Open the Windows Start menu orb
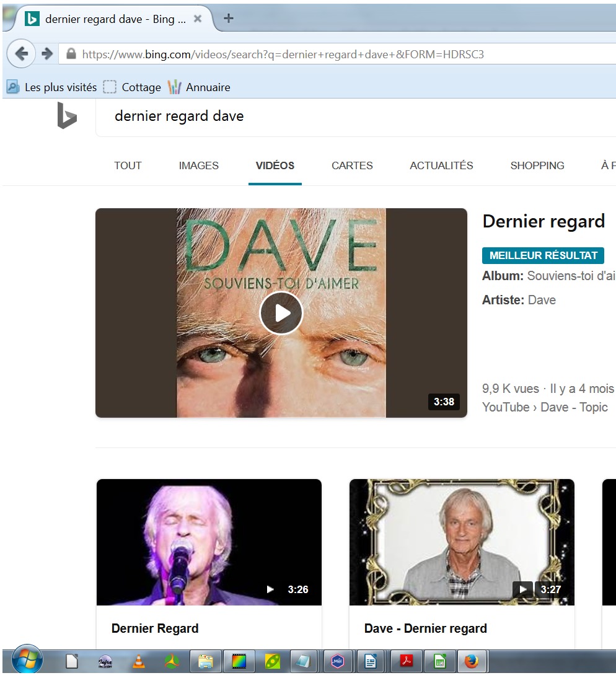 click(27, 661)
